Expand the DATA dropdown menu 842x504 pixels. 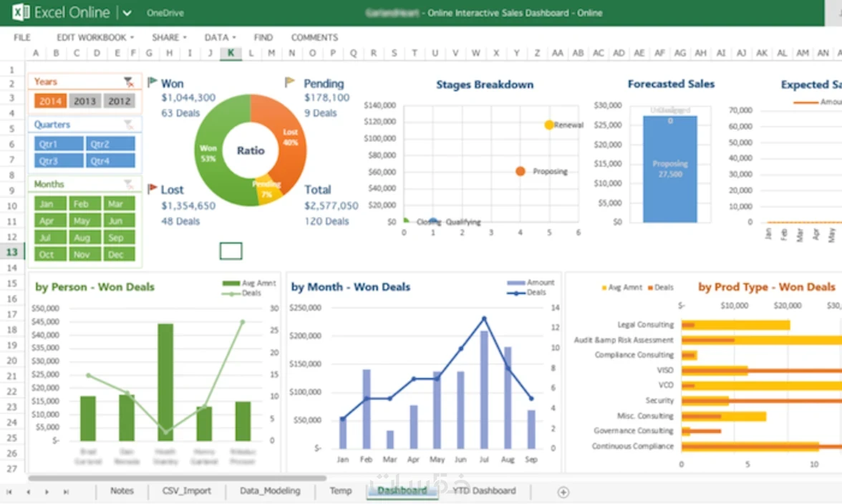click(220, 37)
